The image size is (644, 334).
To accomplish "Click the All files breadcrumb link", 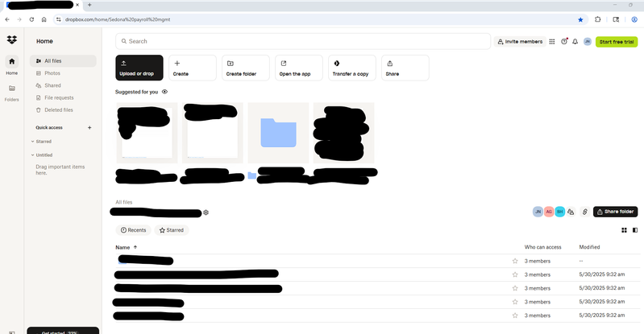I will (x=123, y=202).
